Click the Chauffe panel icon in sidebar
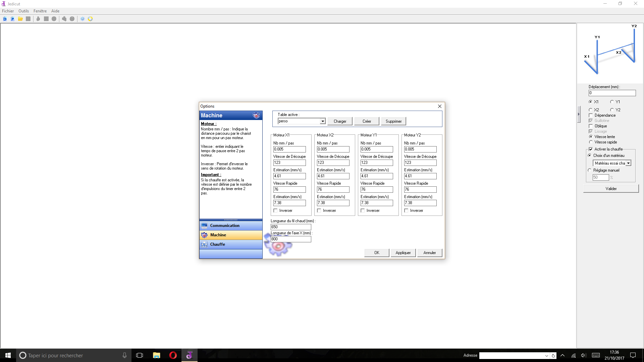The image size is (644, 362). 204,244
